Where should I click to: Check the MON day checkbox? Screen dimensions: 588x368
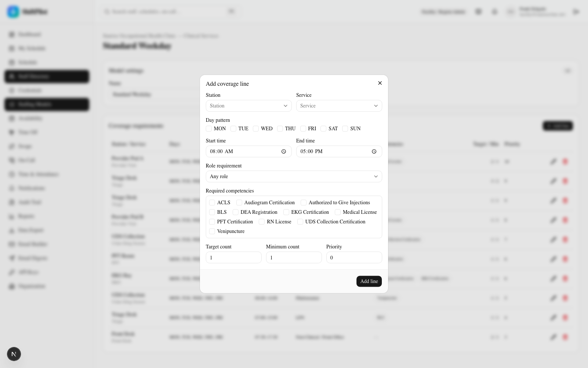point(209,129)
